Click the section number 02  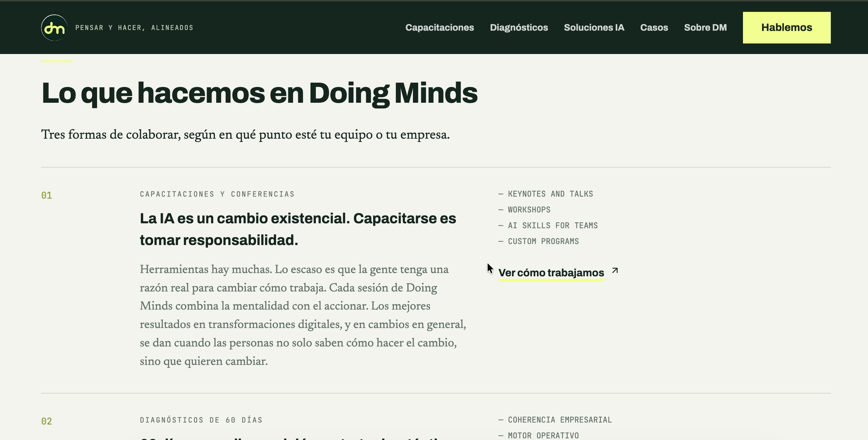pyautogui.click(x=46, y=422)
